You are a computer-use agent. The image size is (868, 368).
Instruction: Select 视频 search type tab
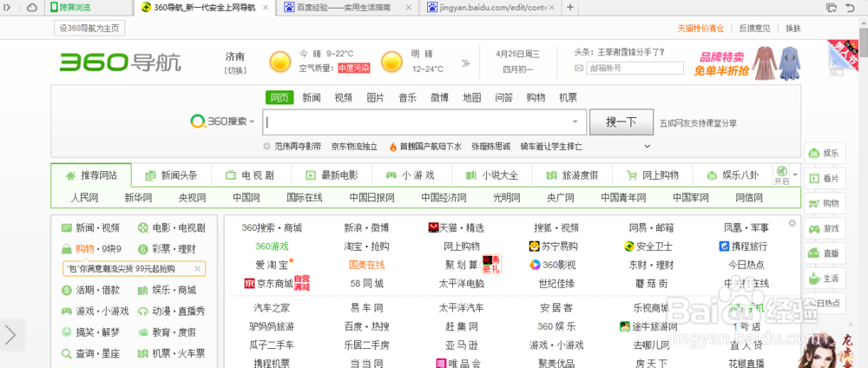[343, 98]
